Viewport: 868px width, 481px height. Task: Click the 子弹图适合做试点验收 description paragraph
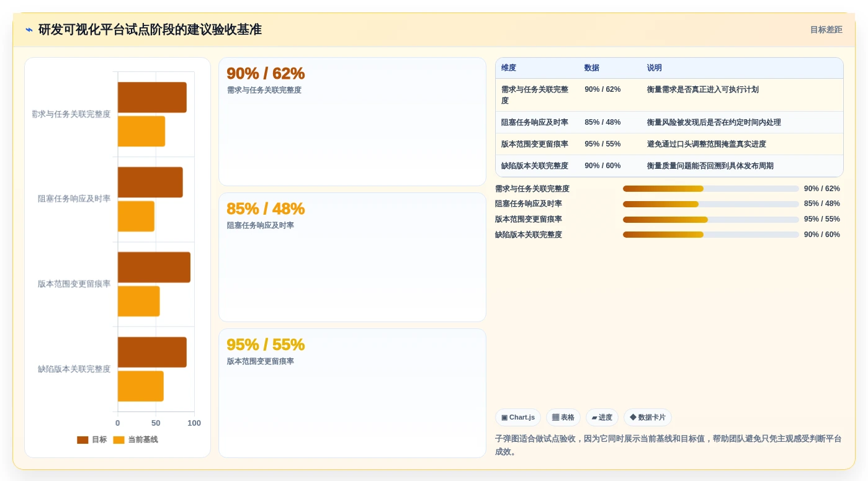tap(669, 445)
